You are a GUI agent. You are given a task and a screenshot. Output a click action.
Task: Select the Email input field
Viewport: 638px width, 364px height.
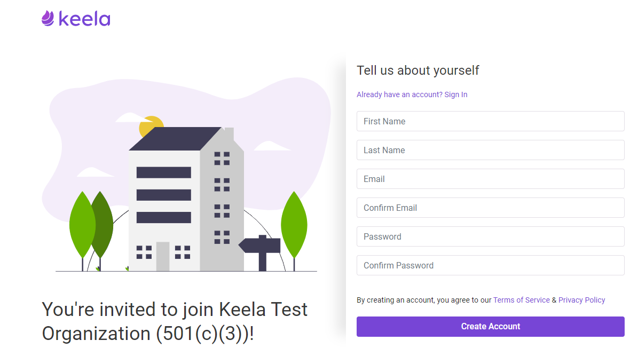490,179
